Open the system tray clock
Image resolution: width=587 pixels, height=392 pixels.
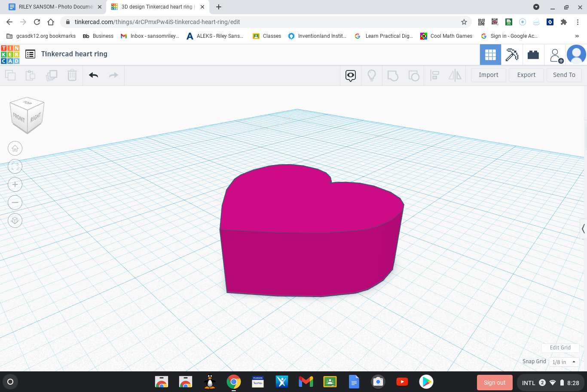click(x=573, y=383)
